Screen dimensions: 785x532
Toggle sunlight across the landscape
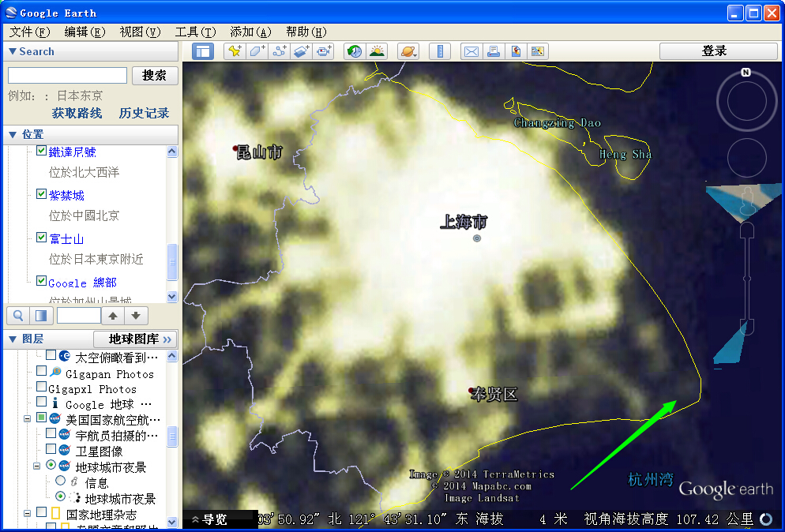coord(377,51)
